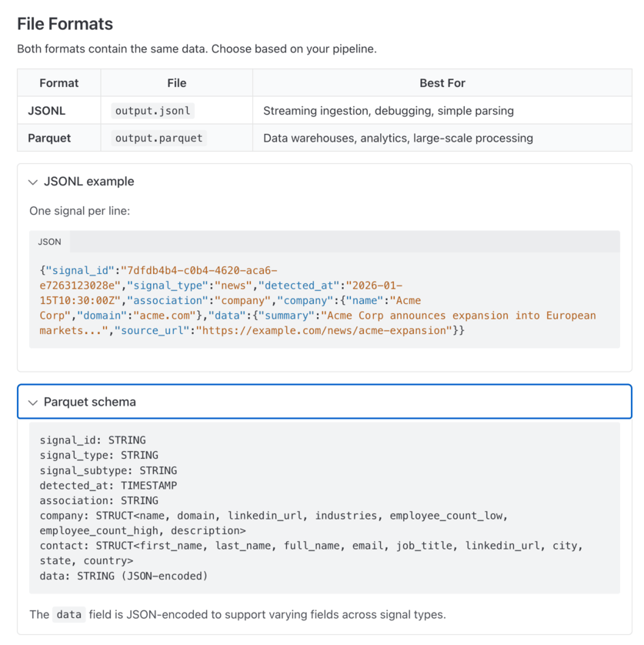Select the JSON tab on code block

pos(49,242)
